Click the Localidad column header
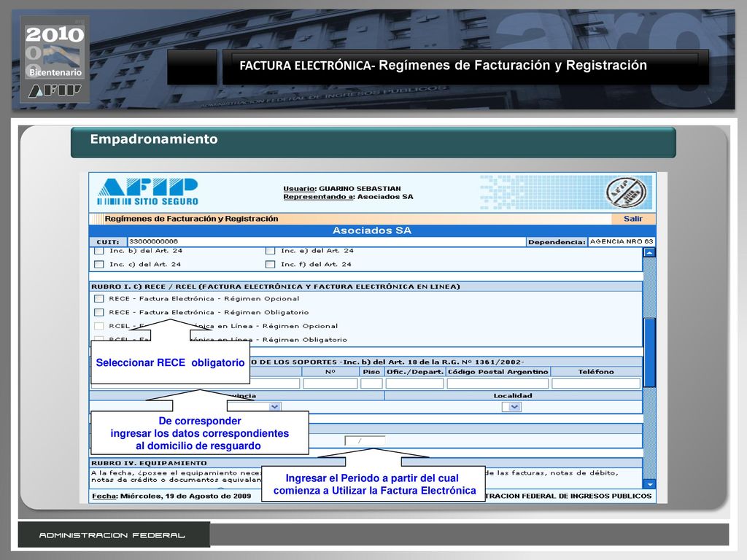The image size is (747, 560). (513, 396)
